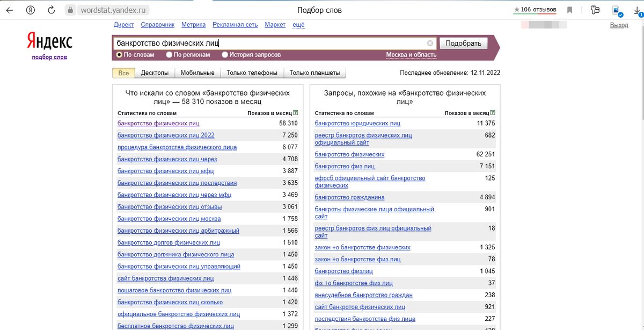Open query закон +о банкротстве физических
Viewport: 644px width, 330px height.
(x=363, y=247)
